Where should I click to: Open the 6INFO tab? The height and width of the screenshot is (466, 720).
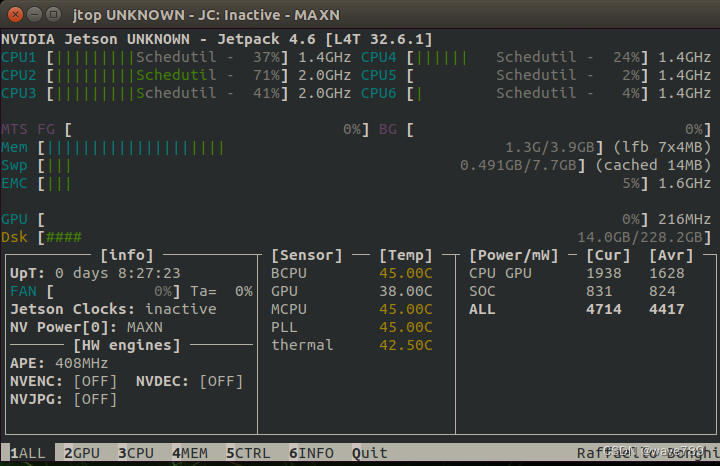311,453
